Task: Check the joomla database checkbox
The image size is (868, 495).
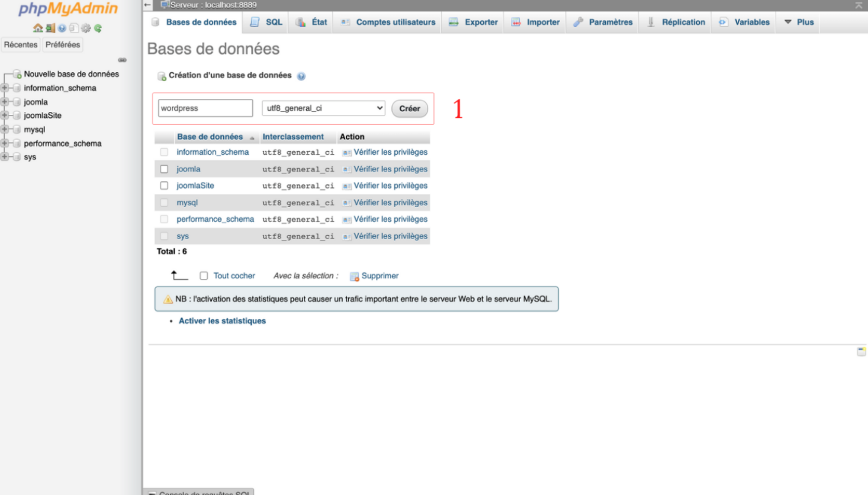Action: coord(164,169)
